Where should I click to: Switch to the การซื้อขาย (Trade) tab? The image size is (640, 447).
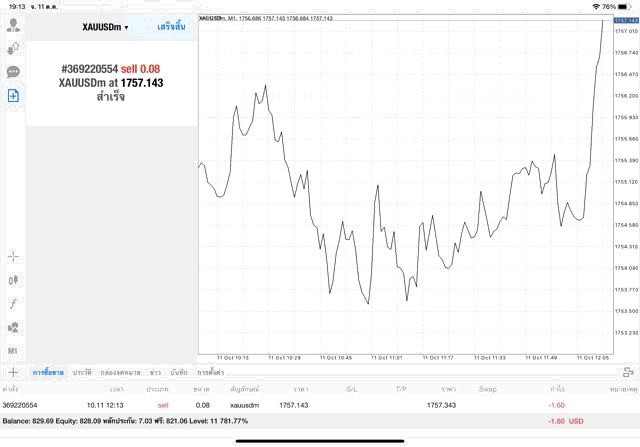pos(48,372)
